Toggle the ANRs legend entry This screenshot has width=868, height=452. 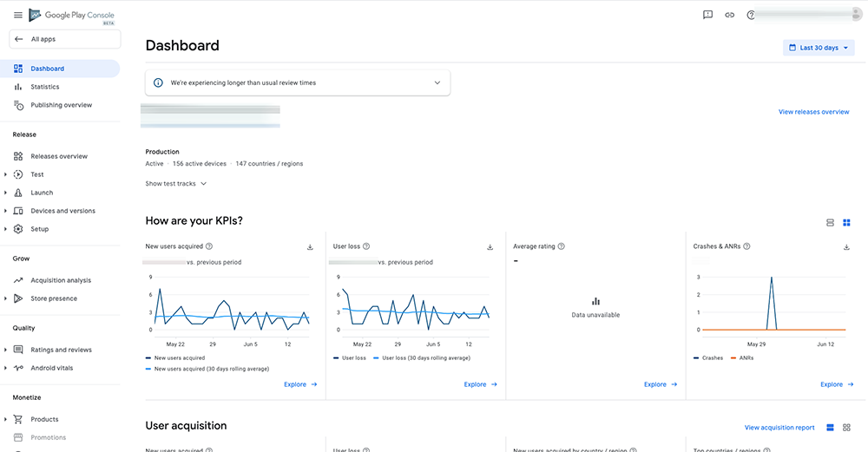742,358
